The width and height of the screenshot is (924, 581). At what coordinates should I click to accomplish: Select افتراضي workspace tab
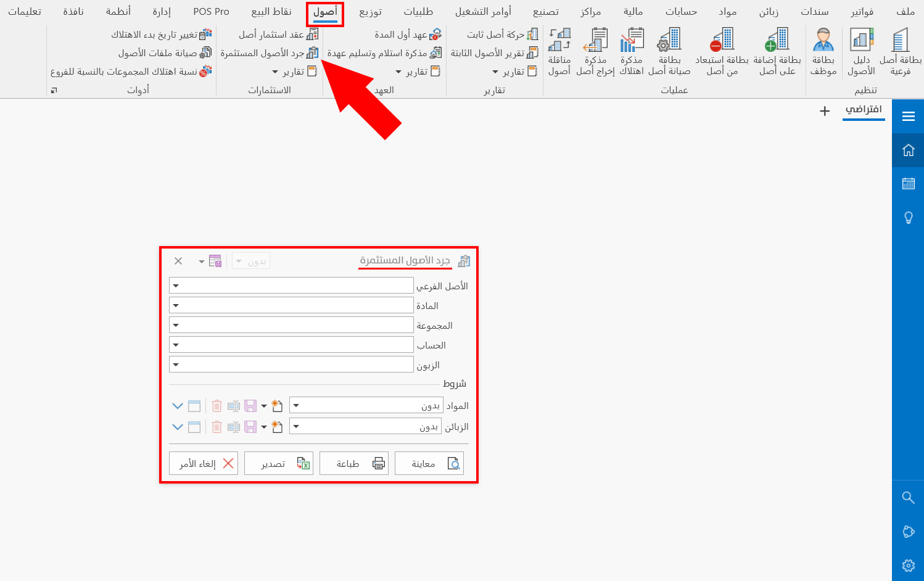tap(864, 110)
